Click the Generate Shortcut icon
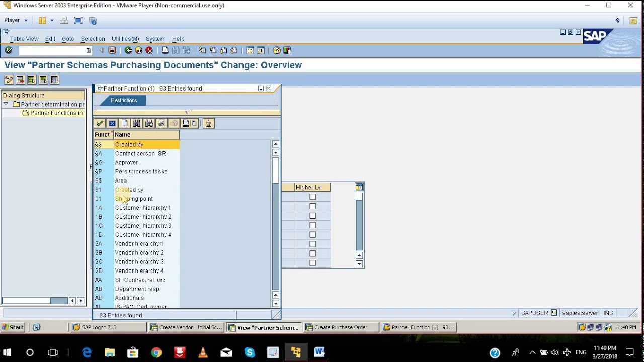Image resolution: width=644 pixels, height=362 pixels. (x=261, y=50)
